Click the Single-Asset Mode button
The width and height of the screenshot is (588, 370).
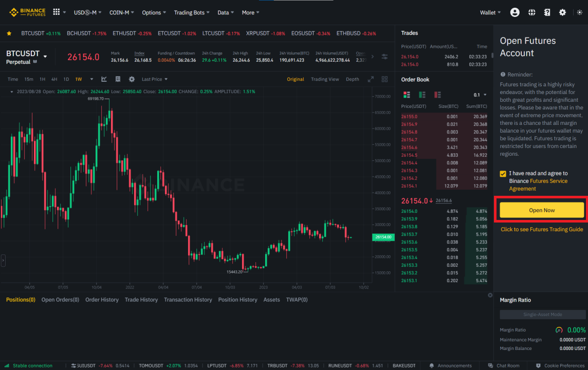click(x=542, y=314)
